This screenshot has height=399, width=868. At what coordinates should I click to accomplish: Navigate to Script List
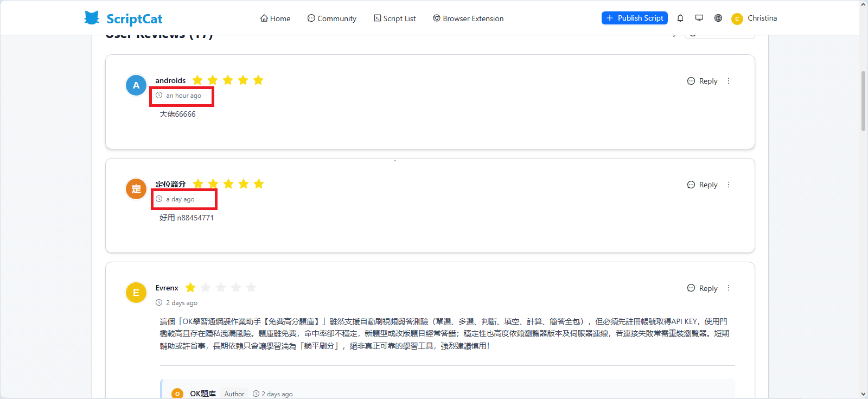395,18
